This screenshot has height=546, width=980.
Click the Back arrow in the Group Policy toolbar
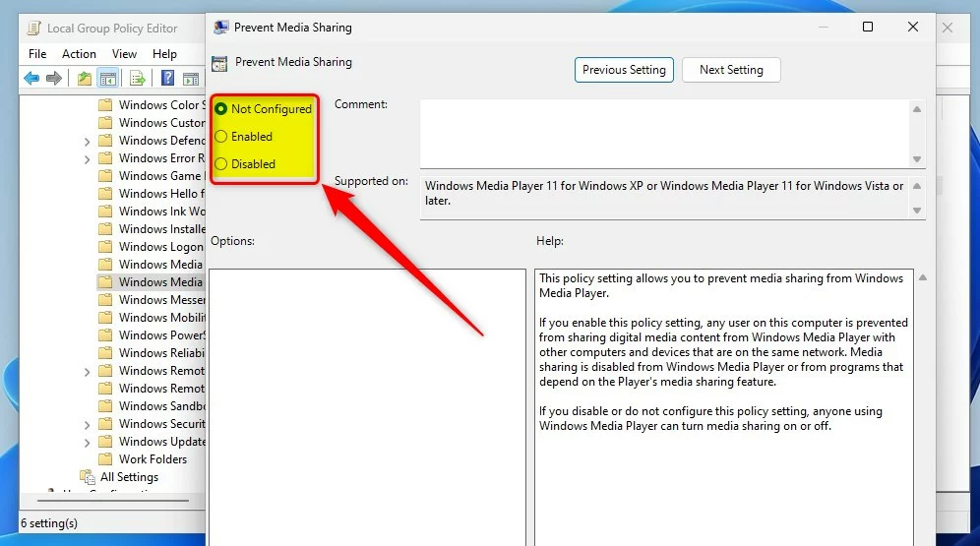coord(31,78)
